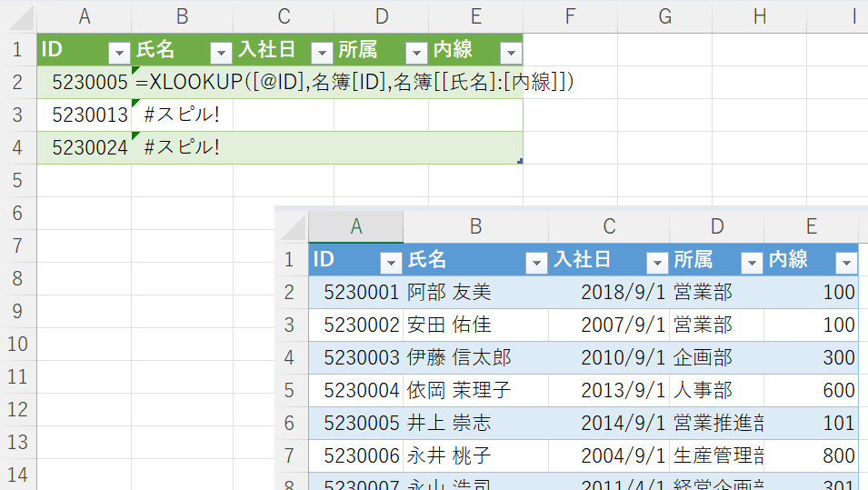Click extension cell 800
This screenshot has height=490, width=868.
(812, 455)
